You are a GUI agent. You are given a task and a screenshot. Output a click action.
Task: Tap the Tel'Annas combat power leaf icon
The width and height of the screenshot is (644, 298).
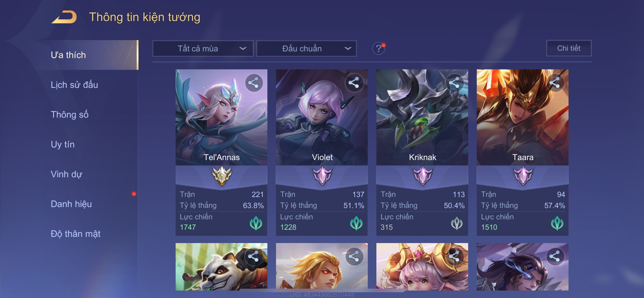256,223
